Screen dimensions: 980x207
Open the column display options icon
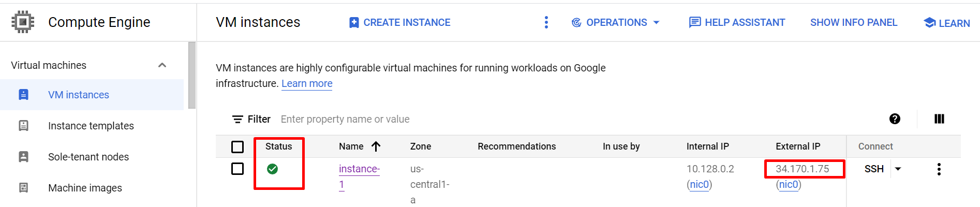tap(939, 119)
